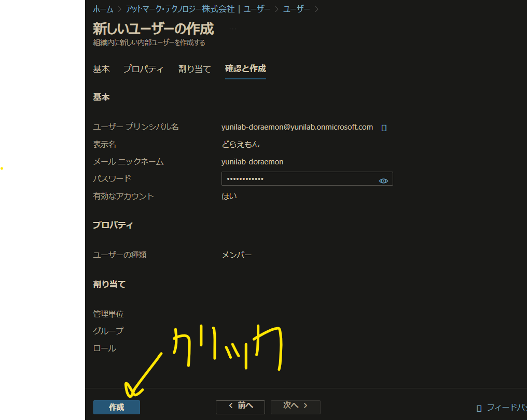Click the yunilab-doraemon email nickname value
The width and height of the screenshot is (527, 420).
coord(253,162)
